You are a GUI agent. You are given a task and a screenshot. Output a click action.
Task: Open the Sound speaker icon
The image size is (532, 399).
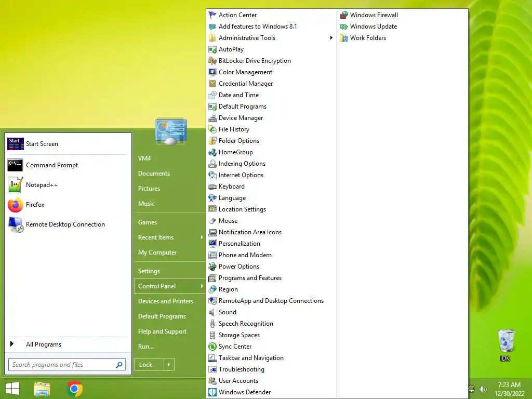tap(212, 312)
